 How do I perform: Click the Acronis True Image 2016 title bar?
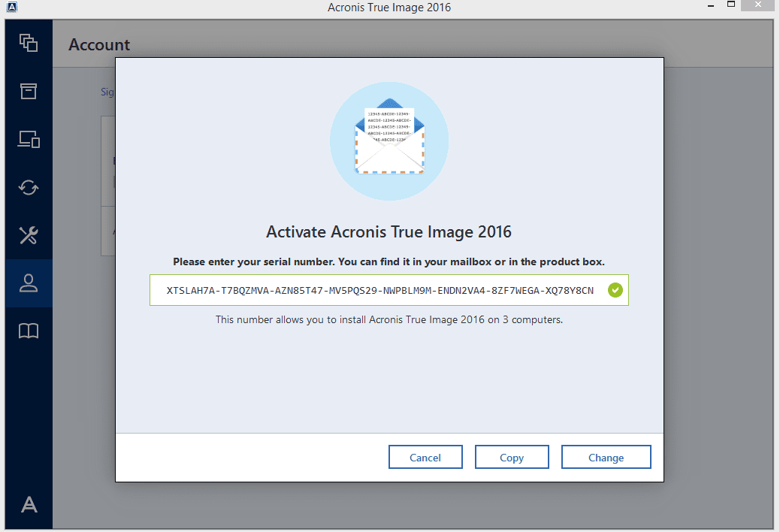(388, 7)
